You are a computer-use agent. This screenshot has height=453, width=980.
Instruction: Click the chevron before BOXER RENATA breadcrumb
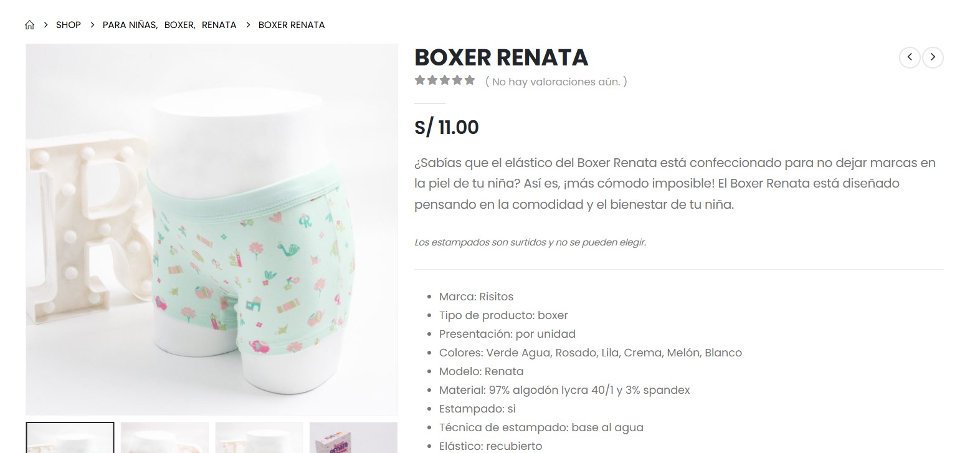(248, 25)
